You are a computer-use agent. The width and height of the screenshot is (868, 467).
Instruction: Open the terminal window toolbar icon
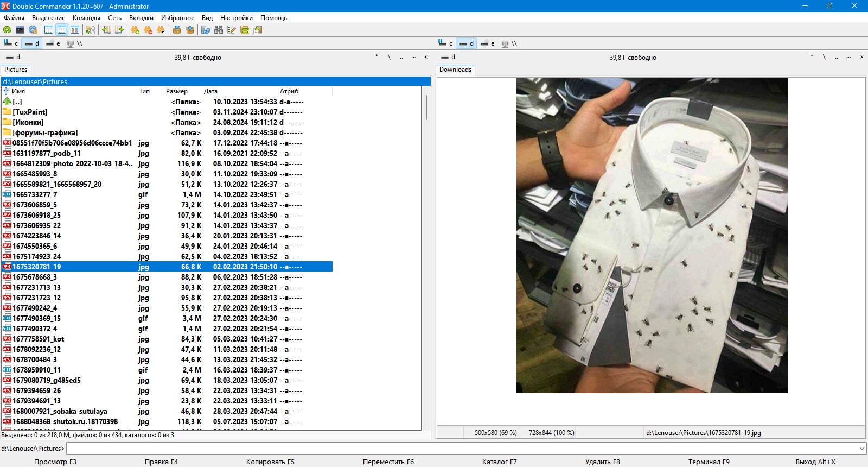click(x=20, y=30)
